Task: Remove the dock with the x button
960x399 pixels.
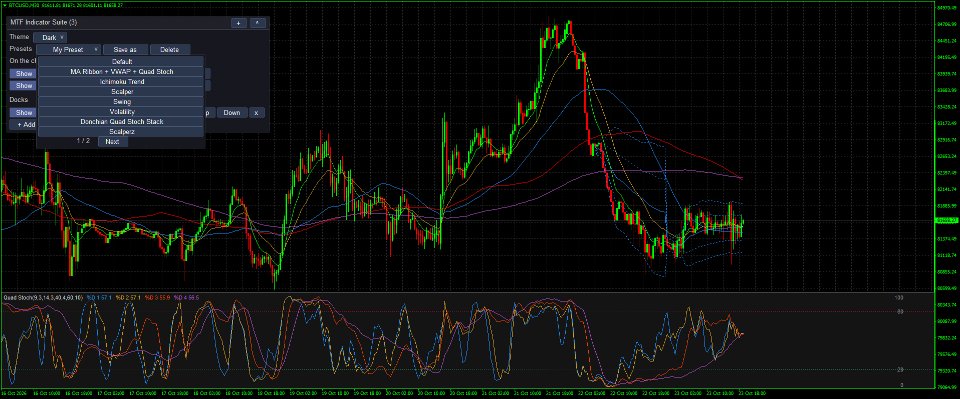Action: (x=257, y=113)
